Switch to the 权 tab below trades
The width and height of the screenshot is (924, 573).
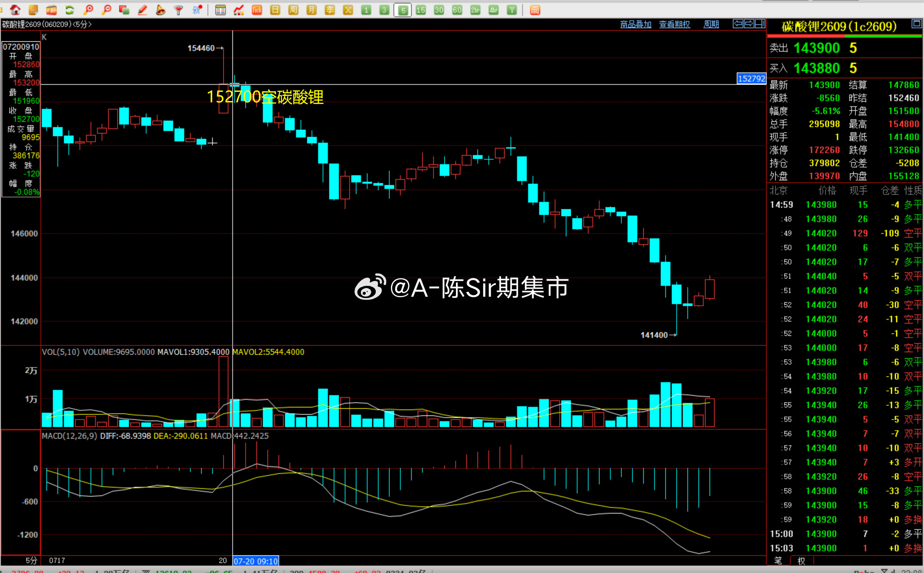(x=801, y=560)
